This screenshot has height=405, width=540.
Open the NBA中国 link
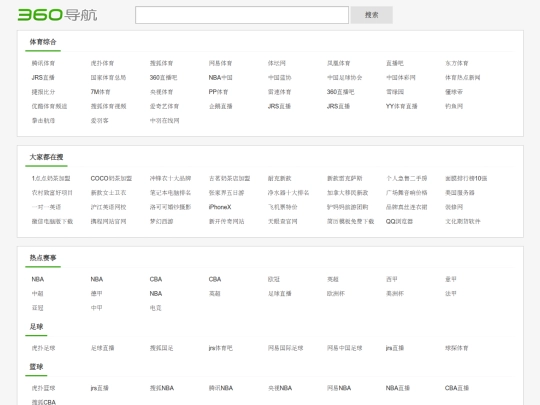point(220,78)
